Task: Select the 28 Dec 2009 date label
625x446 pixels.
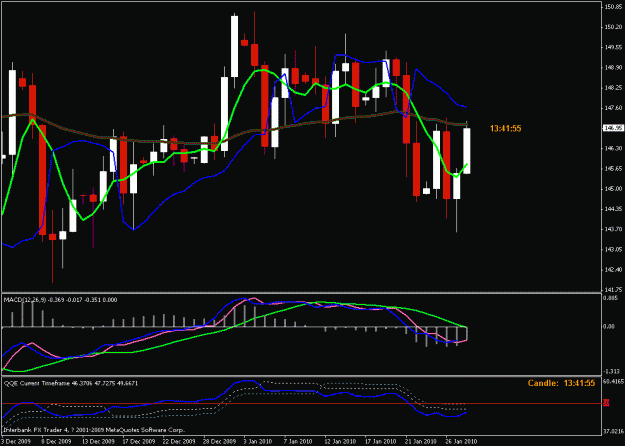Action: click(x=219, y=442)
